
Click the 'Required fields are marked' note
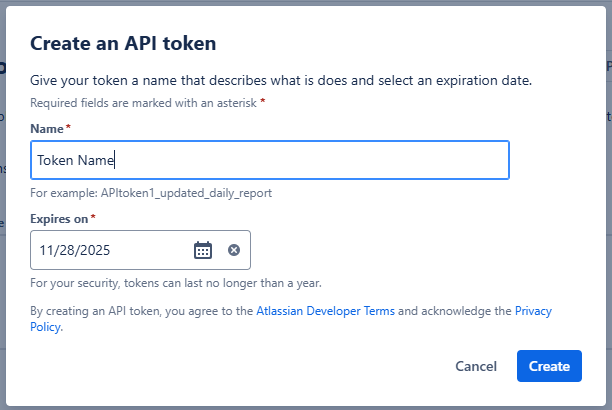pyautogui.click(x=144, y=103)
